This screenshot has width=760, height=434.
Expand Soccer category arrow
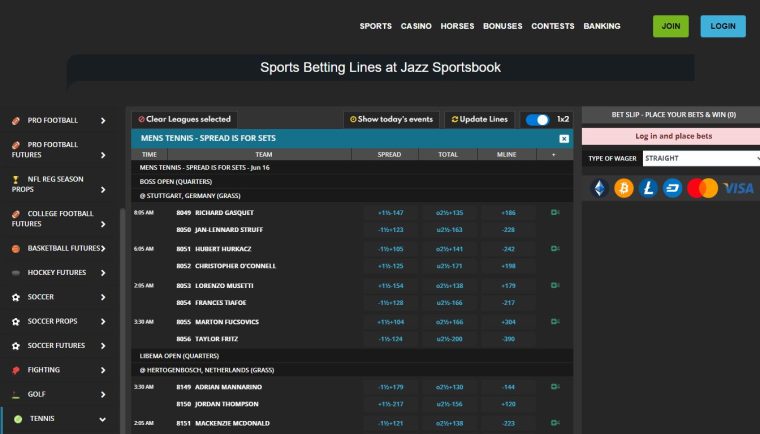(103, 297)
